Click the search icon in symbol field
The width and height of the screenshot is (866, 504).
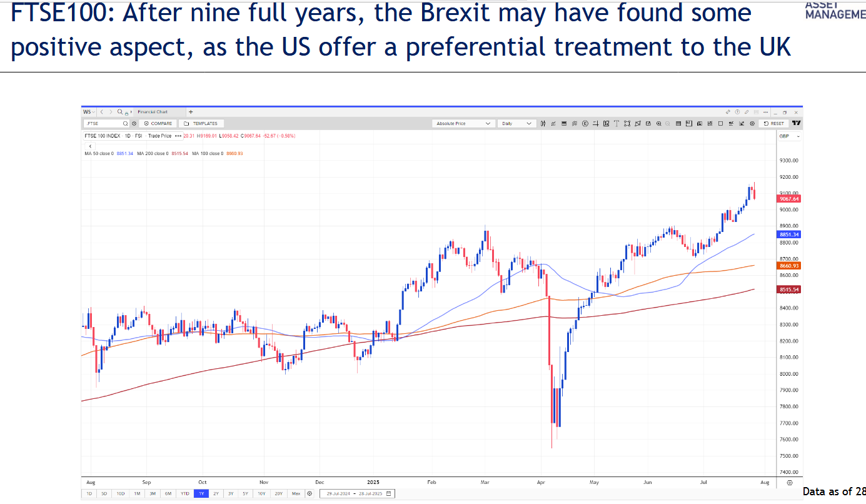[125, 123]
